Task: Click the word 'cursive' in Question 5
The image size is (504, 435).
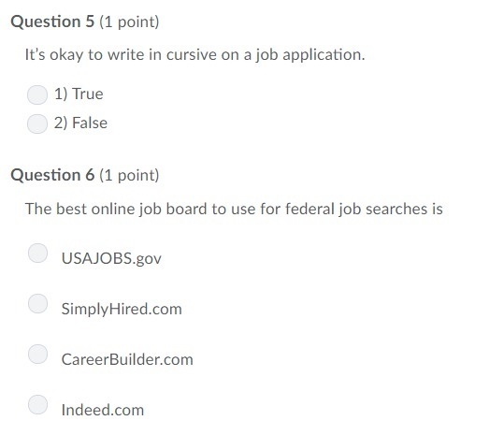Action: (192, 54)
